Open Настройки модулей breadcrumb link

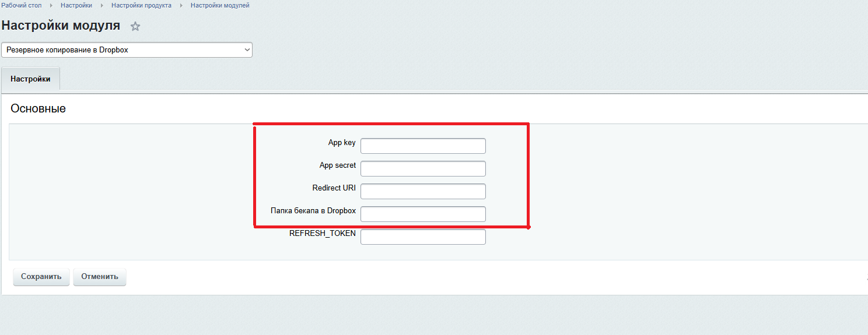coord(220,5)
